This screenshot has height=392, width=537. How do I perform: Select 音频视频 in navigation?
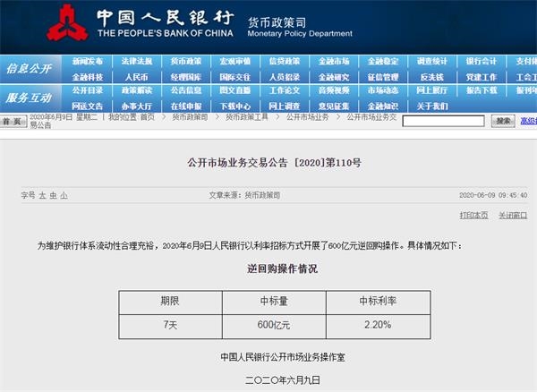tap(334, 90)
